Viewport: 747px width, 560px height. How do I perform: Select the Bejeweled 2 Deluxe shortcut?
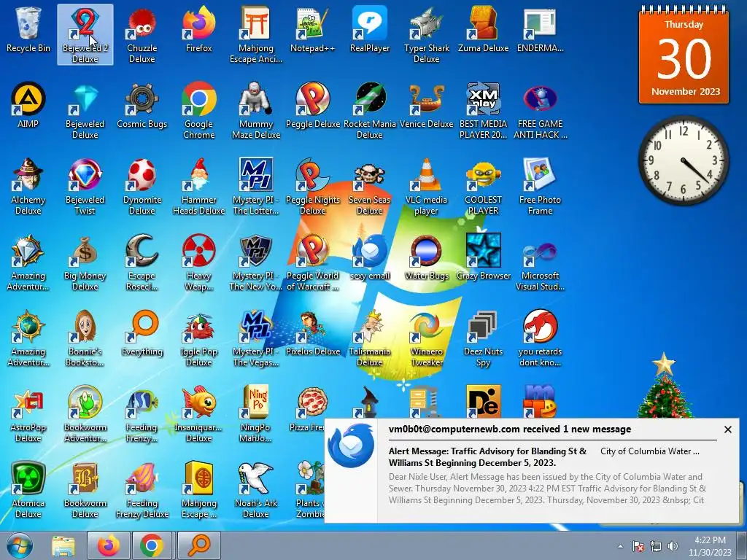coord(85,34)
